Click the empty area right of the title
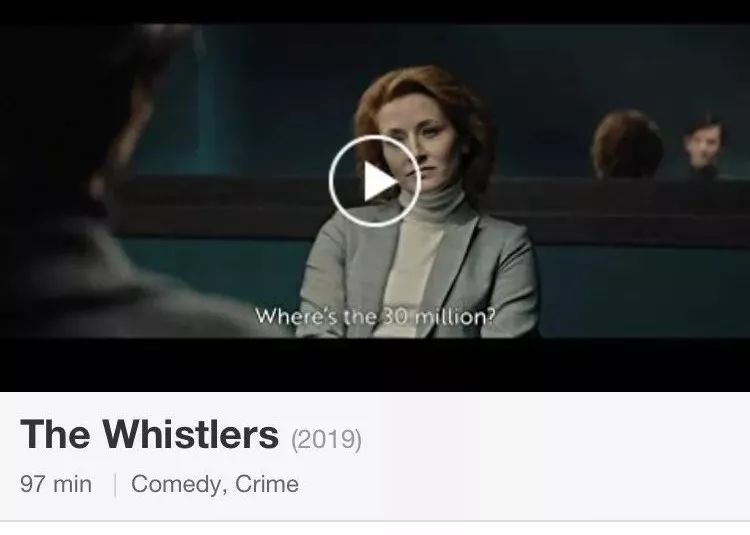The width and height of the screenshot is (750, 535). 555,435
